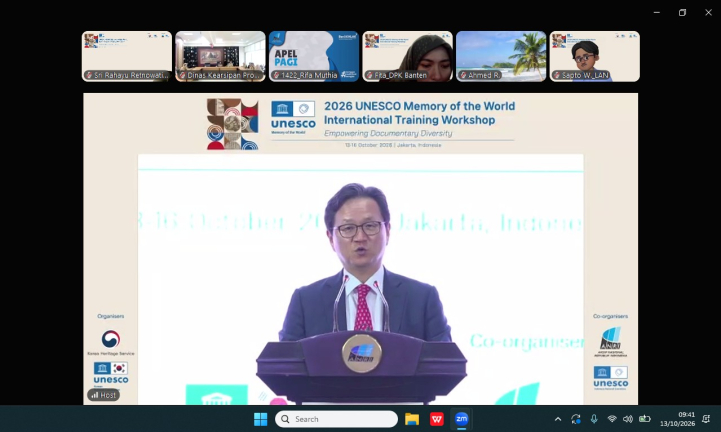Click the sync refresh tray icon
Viewport: 721px width, 432px height.
click(x=576, y=419)
